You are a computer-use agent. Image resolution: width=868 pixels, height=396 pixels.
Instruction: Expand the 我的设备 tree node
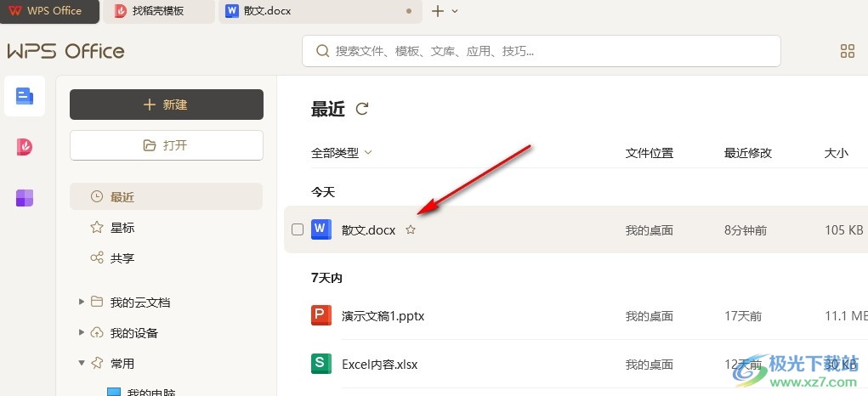pos(82,333)
